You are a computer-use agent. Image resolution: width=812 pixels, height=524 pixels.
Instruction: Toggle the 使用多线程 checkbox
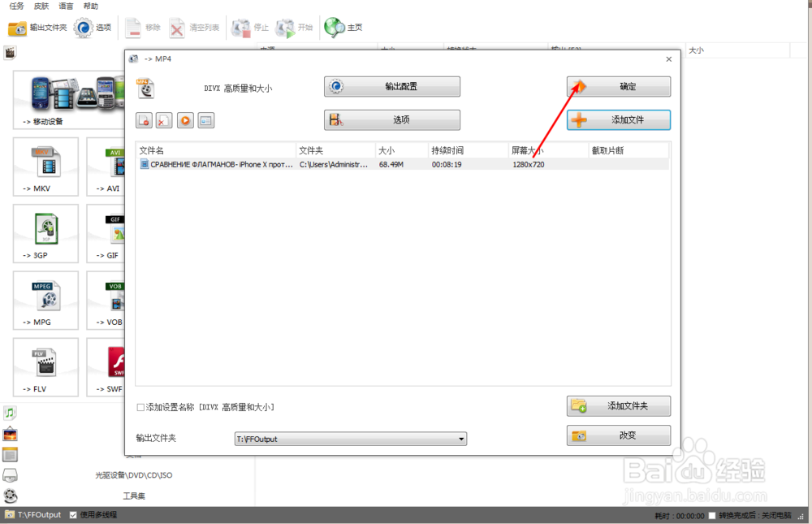tap(73, 515)
